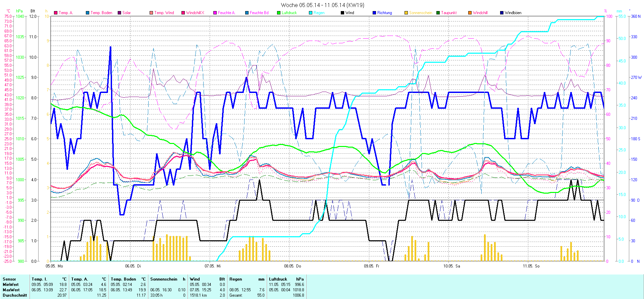Click the chart title Woche 05.05.14 - 11.05.14
The height and width of the screenshot is (299, 644).
322,5
